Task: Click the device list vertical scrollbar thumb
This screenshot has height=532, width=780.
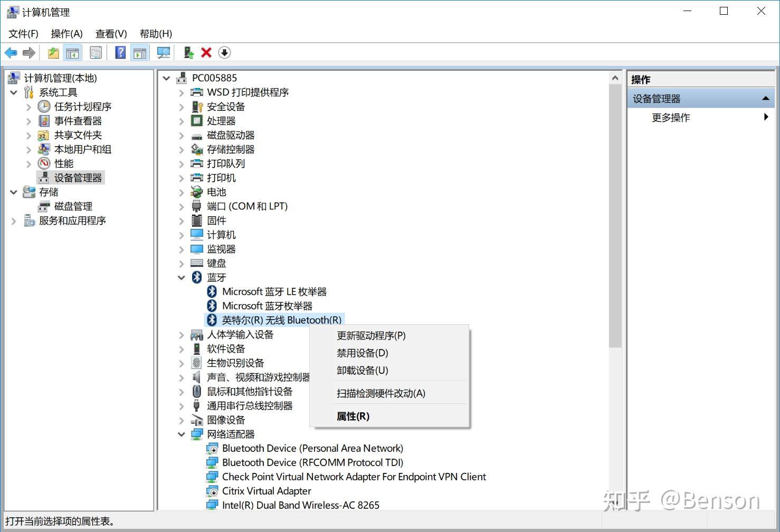Action: pyautogui.click(x=615, y=216)
